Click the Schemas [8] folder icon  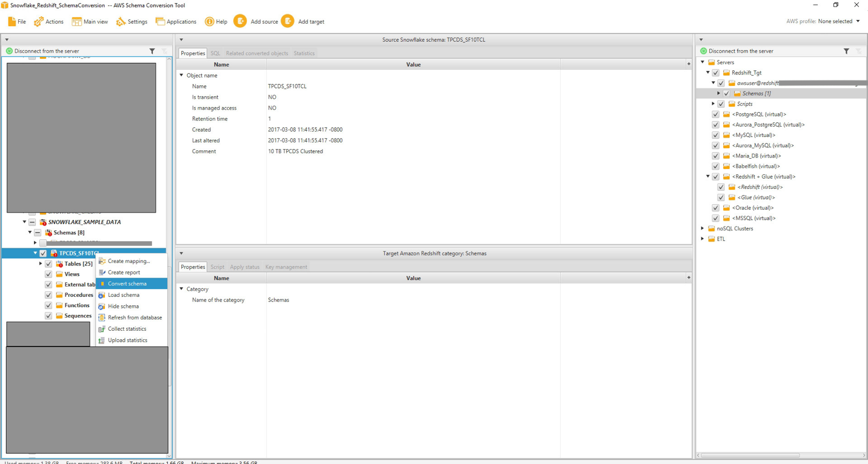[x=48, y=233]
